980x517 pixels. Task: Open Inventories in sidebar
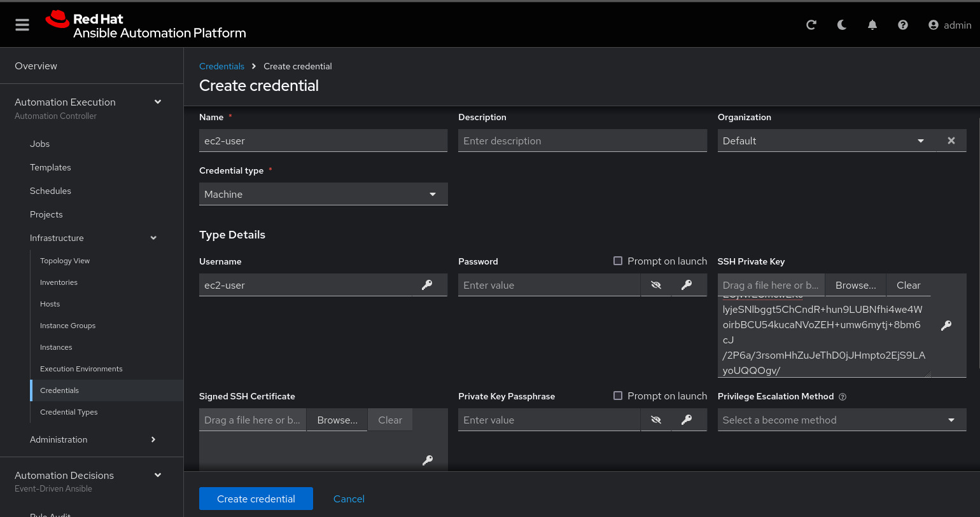click(59, 282)
